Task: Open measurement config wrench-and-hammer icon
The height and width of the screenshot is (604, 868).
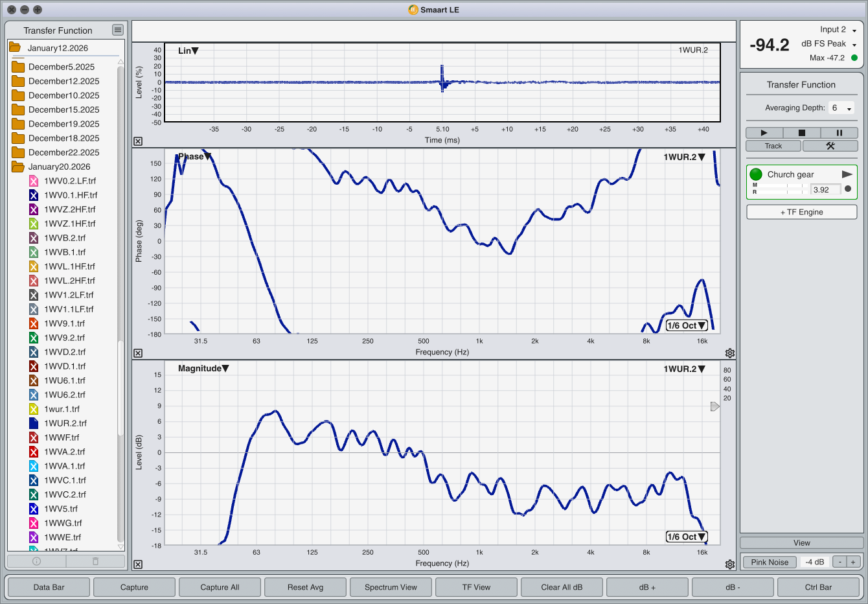Action: pyautogui.click(x=830, y=146)
